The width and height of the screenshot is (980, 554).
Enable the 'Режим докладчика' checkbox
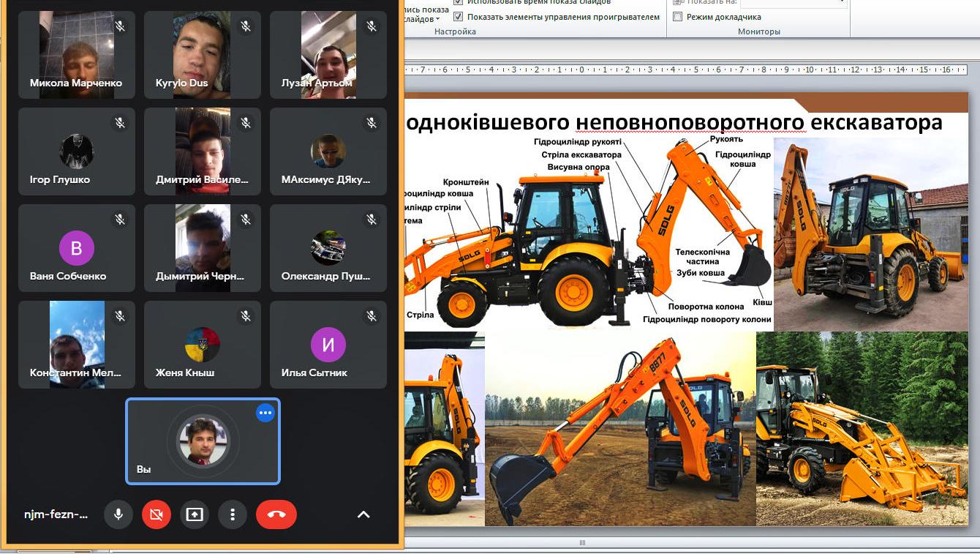pyautogui.click(x=678, y=17)
